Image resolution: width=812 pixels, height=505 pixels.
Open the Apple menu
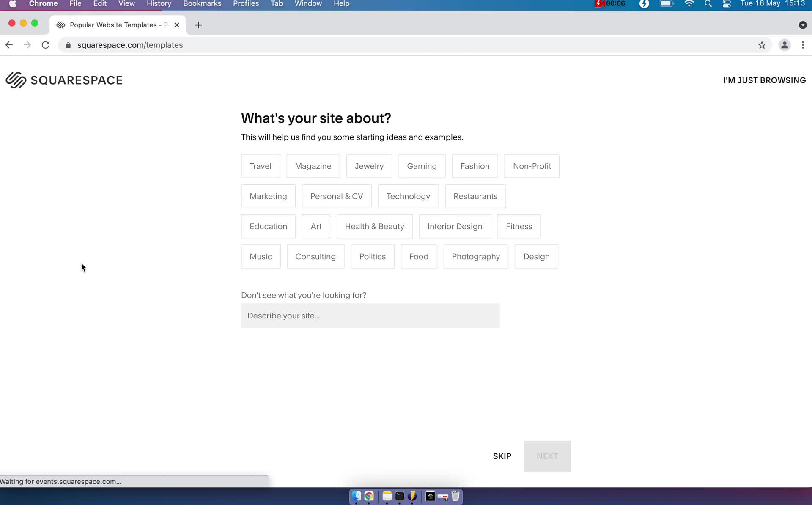click(x=13, y=4)
